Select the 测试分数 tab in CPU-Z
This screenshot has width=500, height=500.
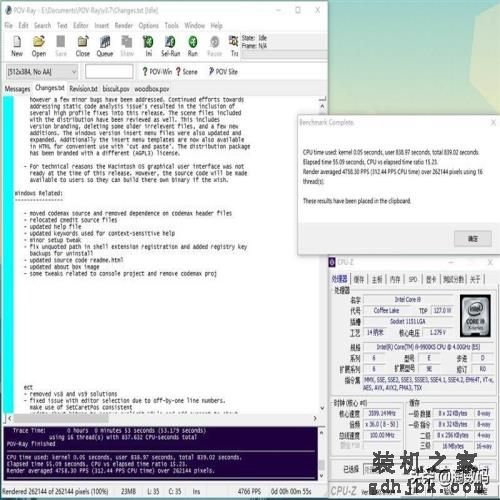(x=454, y=279)
